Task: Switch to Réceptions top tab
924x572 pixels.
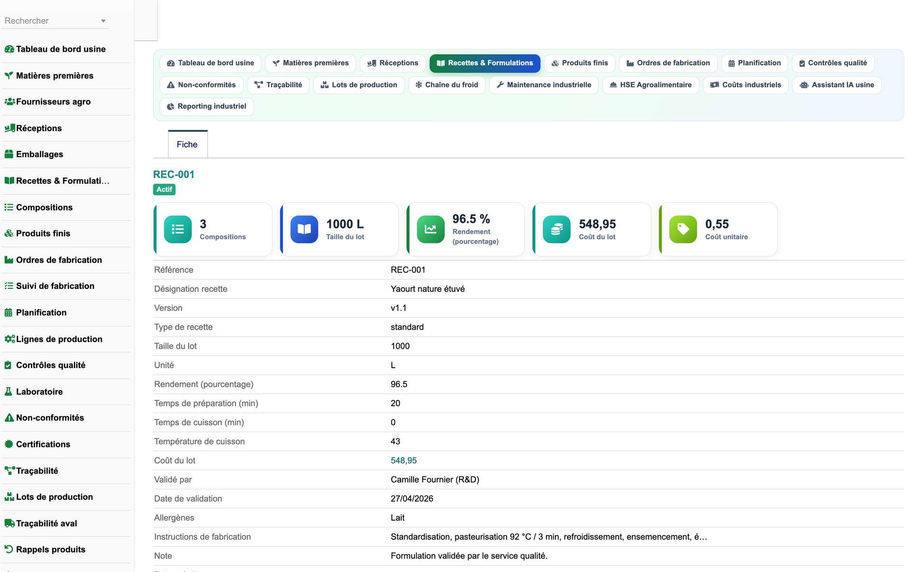Action: pyautogui.click(x=393, y=63)
